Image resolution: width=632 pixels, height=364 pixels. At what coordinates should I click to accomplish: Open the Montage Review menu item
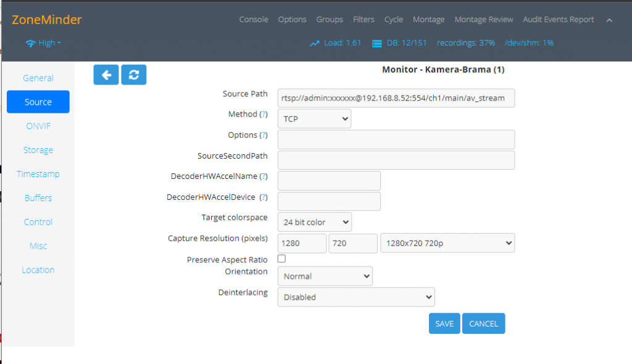pos(483,20)
